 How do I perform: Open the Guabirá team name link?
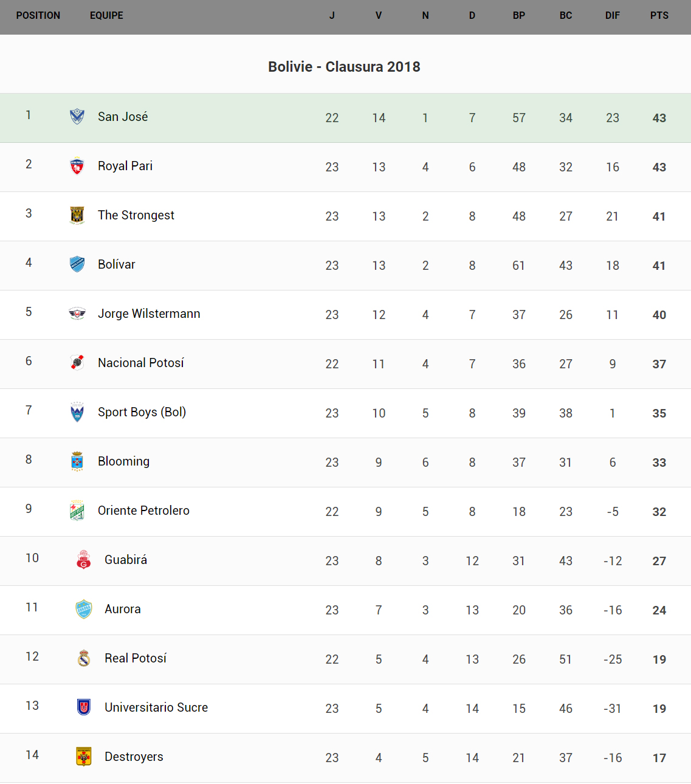click(x=126, y=560)
